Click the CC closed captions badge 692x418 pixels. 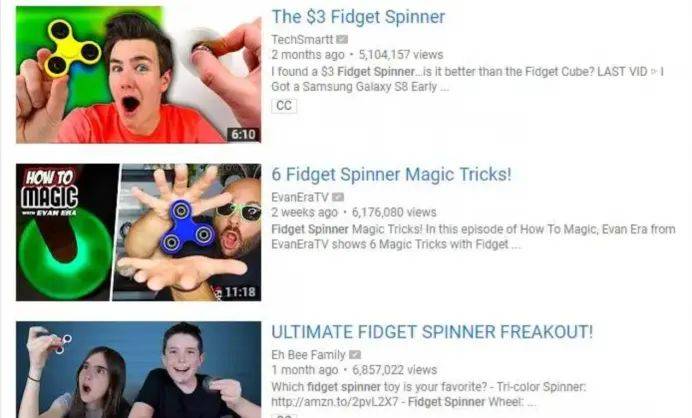pyautogui.click(x=284, y=105)
